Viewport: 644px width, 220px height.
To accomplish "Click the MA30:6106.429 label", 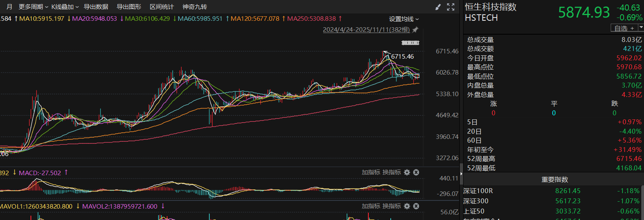I will click(x=147, y=19).
